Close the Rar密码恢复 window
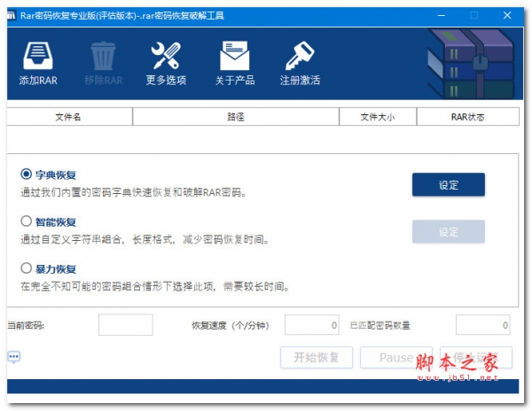The height and width of the screenshot is (411, 532). [507, 16]
